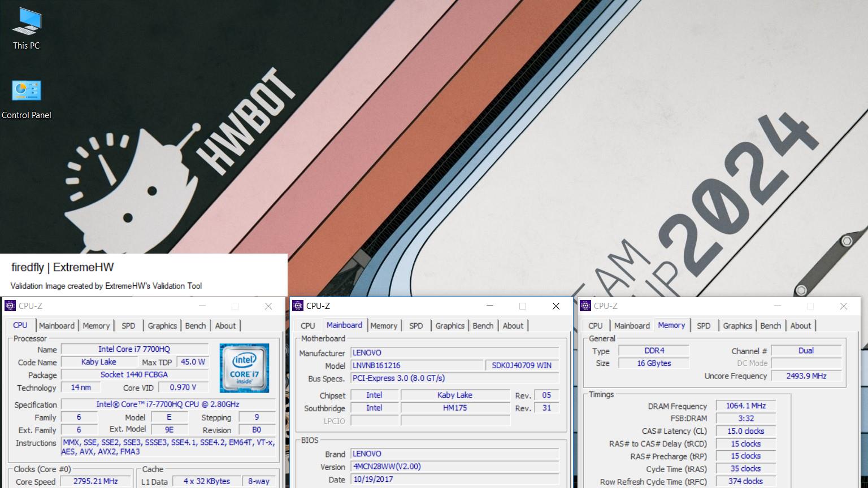Click the Kaby Lake code name field
The width and height of the screenshot is (868, 488).
click(99, 362)
